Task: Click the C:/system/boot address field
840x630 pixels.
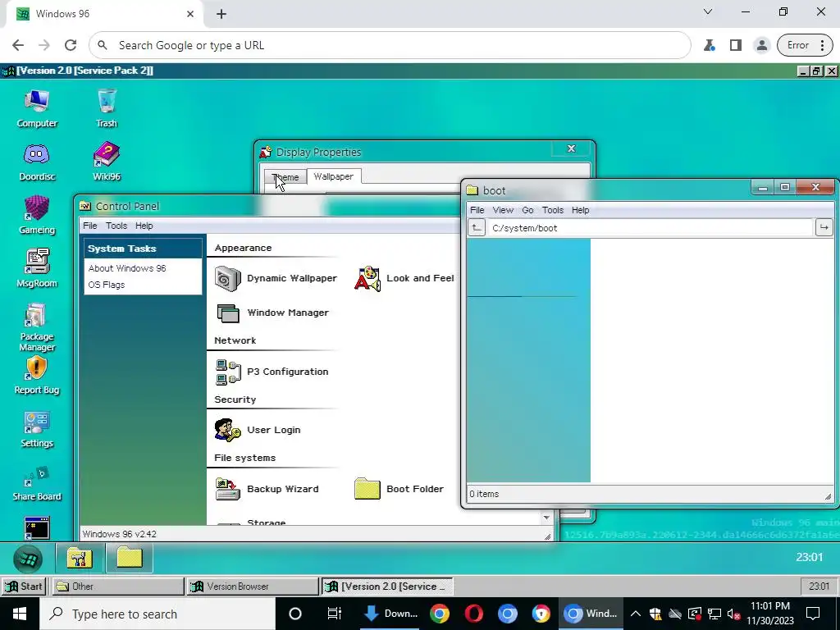Action: tap(651, 228)
